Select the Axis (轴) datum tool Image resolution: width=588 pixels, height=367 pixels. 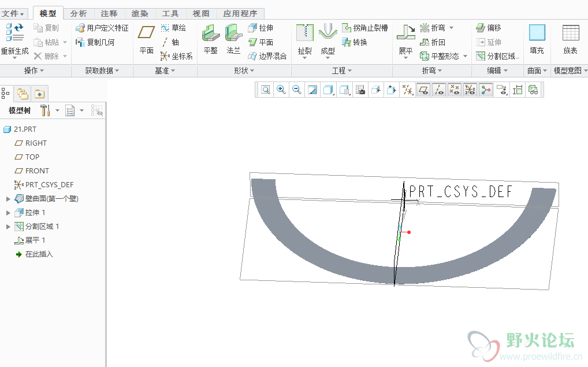(x=170, y=42)
